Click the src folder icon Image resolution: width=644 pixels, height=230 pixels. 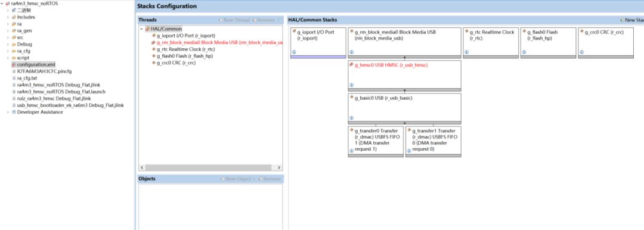click(14, 38)
